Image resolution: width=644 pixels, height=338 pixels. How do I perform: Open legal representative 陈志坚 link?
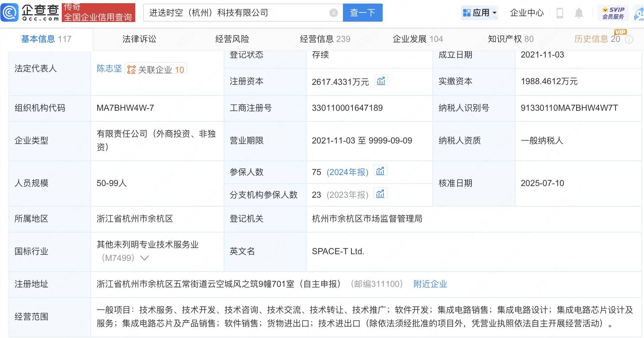click(109, 69)
